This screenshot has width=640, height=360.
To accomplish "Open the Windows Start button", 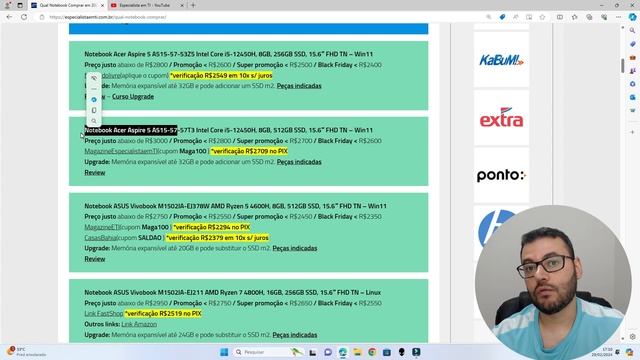I will [224, 352].
